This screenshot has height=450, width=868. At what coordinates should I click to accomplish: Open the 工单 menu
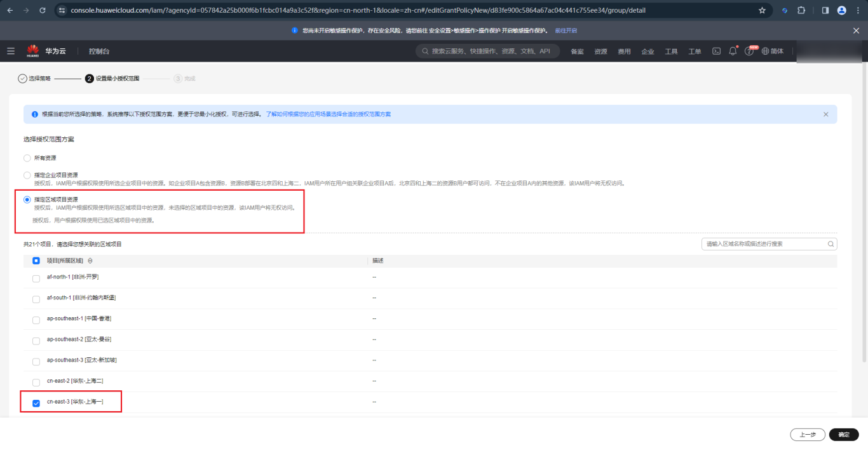point(695,51)
